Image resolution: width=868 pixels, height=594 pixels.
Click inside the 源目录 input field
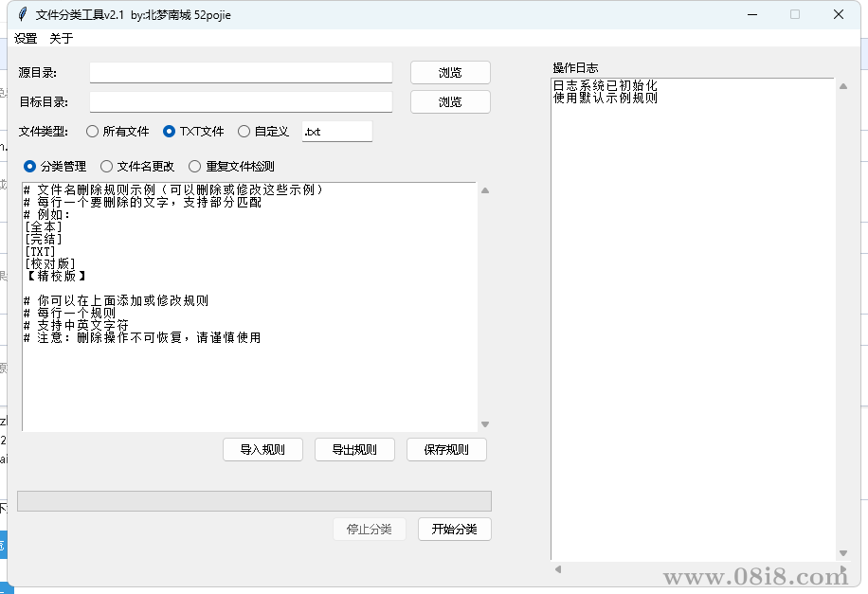point(241,71)
